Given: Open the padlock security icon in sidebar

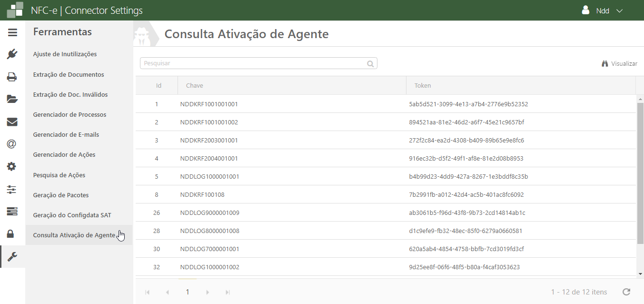Looking at the screenshot, I should [x=10, y=234].
